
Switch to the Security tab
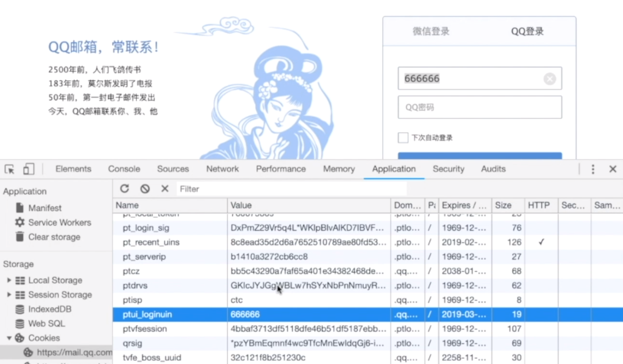point(449,169)
